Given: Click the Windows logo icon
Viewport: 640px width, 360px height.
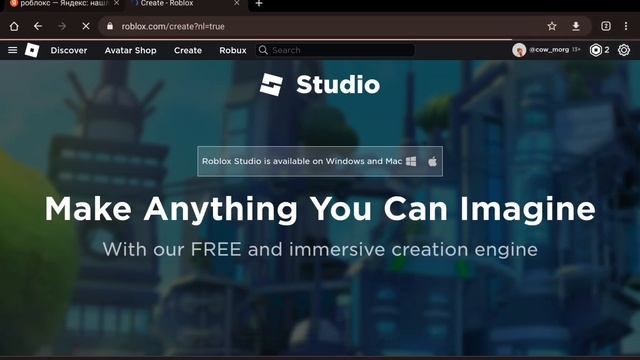Looking at the screenshot, I should click(x=411, y=161).
